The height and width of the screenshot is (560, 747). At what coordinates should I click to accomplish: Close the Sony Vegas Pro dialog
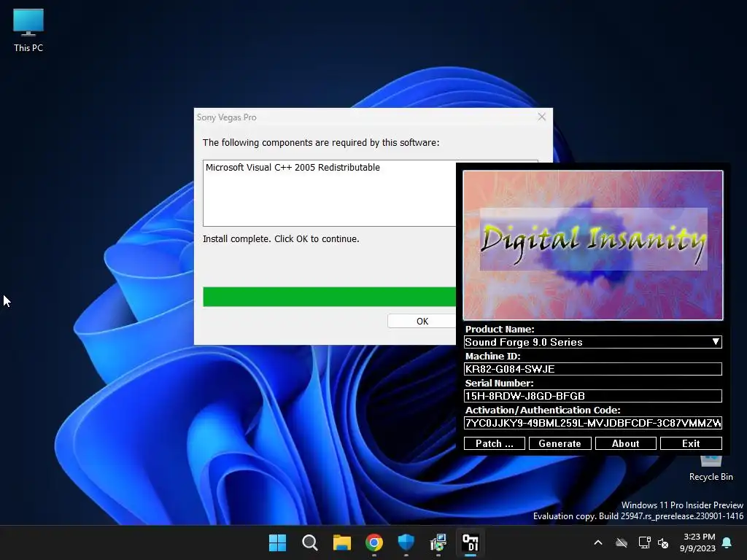[542, 117]
